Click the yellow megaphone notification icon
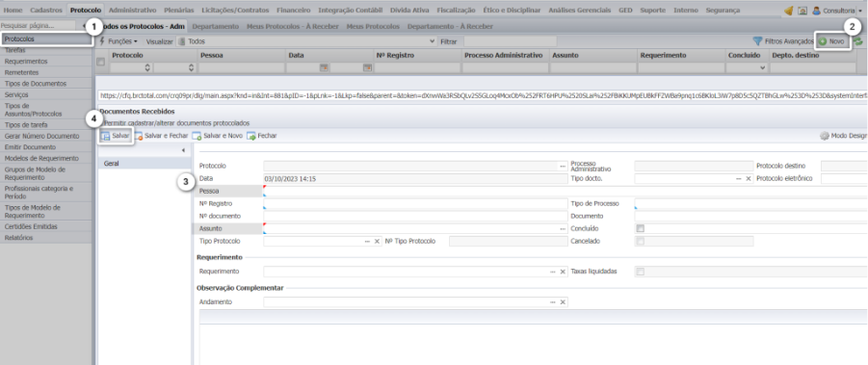The height and width of the screenshot is (365, 868). pos(789,10)
